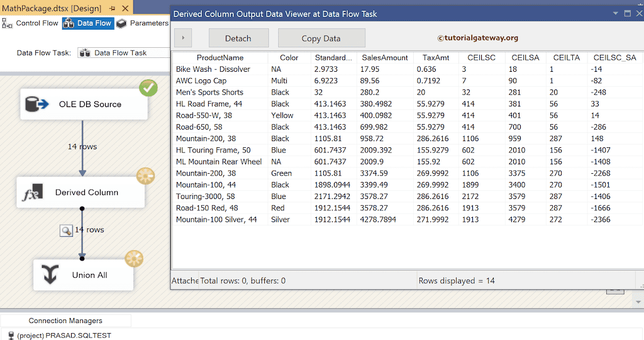
Task: Click green success checkmark on OLE DB Source
Action: point(148,88)
